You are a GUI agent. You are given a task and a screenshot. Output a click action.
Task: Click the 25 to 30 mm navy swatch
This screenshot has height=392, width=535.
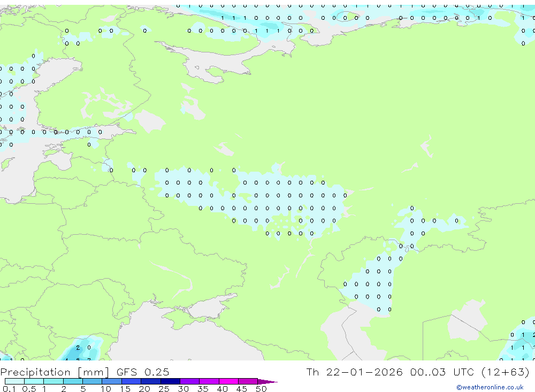click(170, 381)
